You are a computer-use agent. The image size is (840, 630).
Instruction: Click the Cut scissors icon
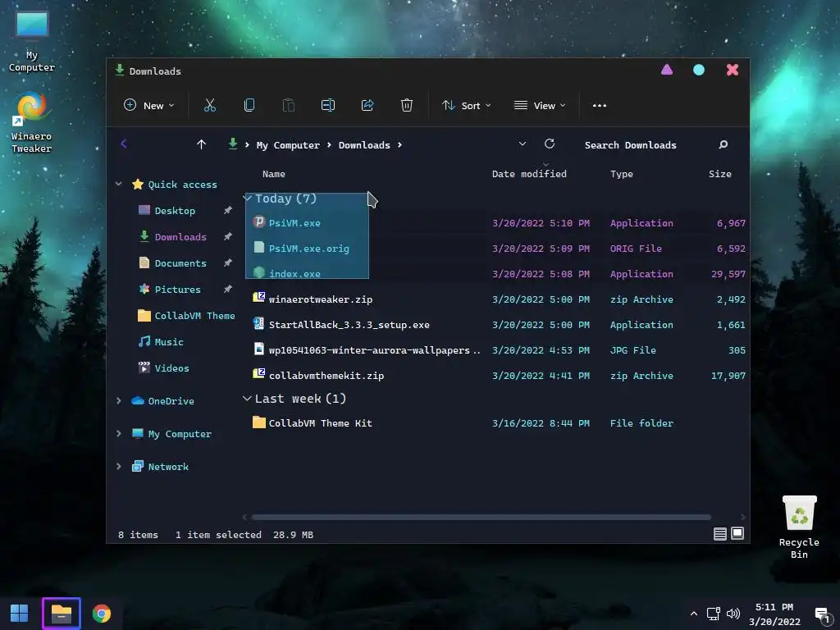[209, 106]
